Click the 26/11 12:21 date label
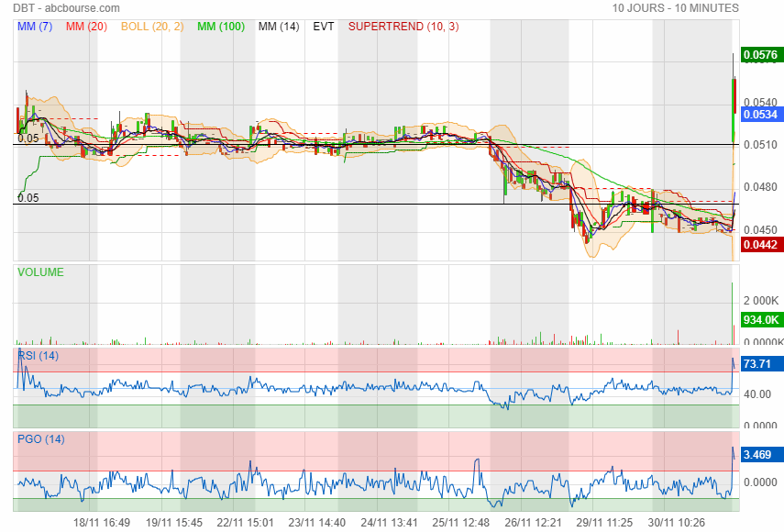 pyautogui.click(x=533, y=523)
